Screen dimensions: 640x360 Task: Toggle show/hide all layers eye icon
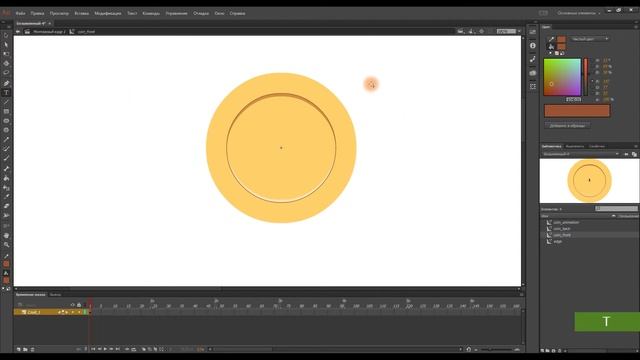pos(73,305)
